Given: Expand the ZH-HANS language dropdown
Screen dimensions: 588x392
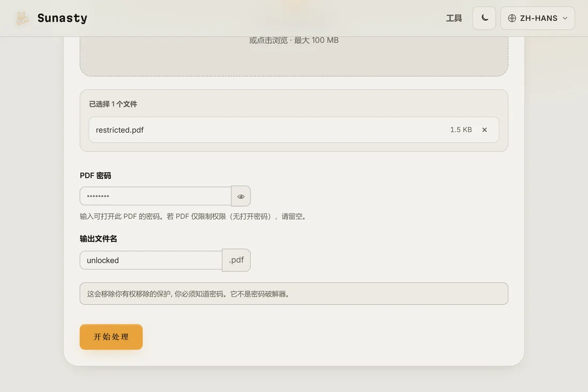Looking at the screenshot, I should tap(537, 18).
